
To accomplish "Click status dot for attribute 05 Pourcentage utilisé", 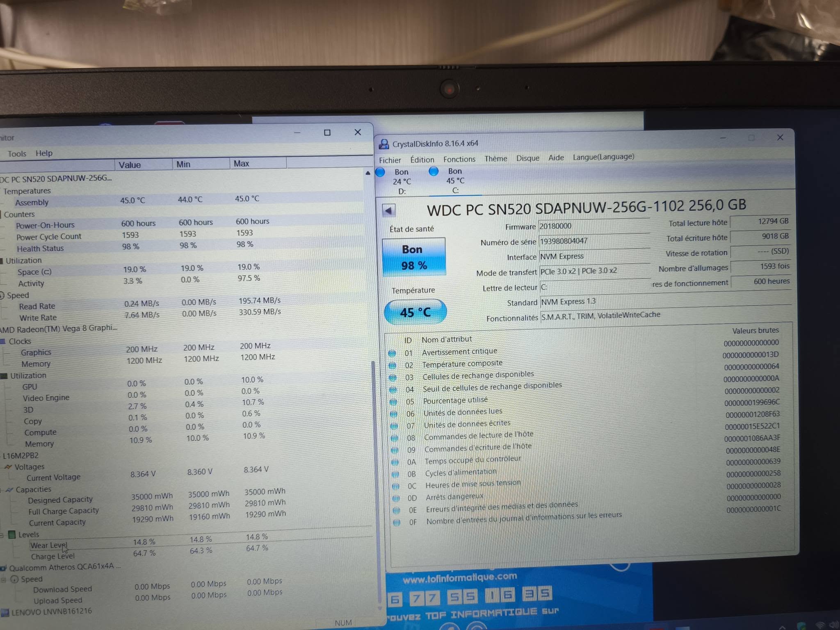I will tap(393, 402).
